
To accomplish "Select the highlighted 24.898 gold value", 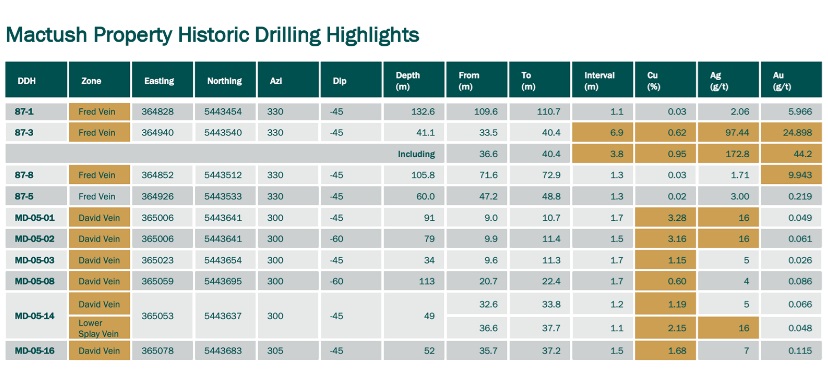I will tap(791, 133).
